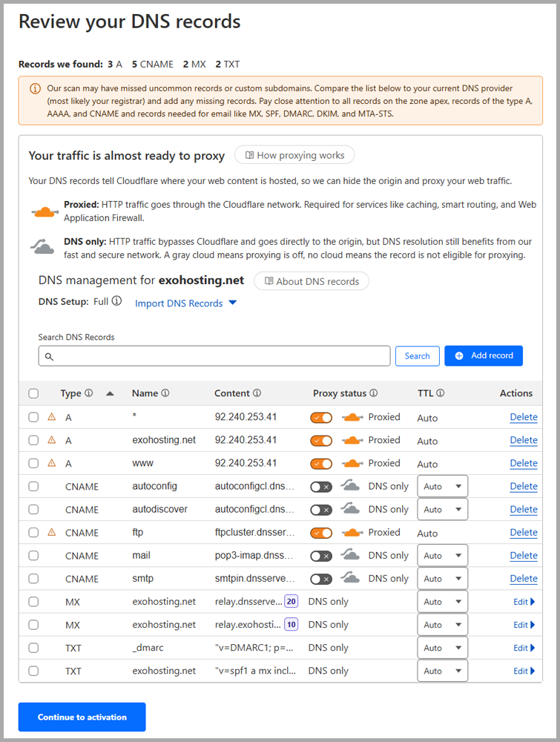The image size is (560, 742).
Task: Delete the ftp CNAME record
Action: pyautogui.click(x=523, y=532)
